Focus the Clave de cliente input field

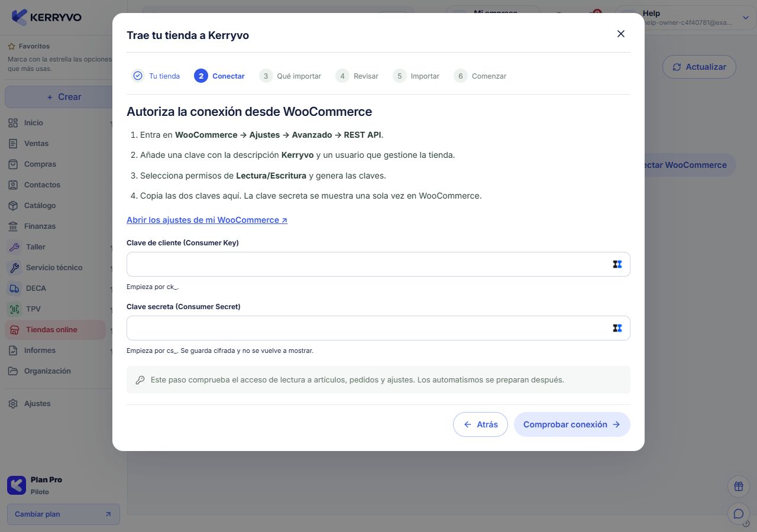pos(378,264)
